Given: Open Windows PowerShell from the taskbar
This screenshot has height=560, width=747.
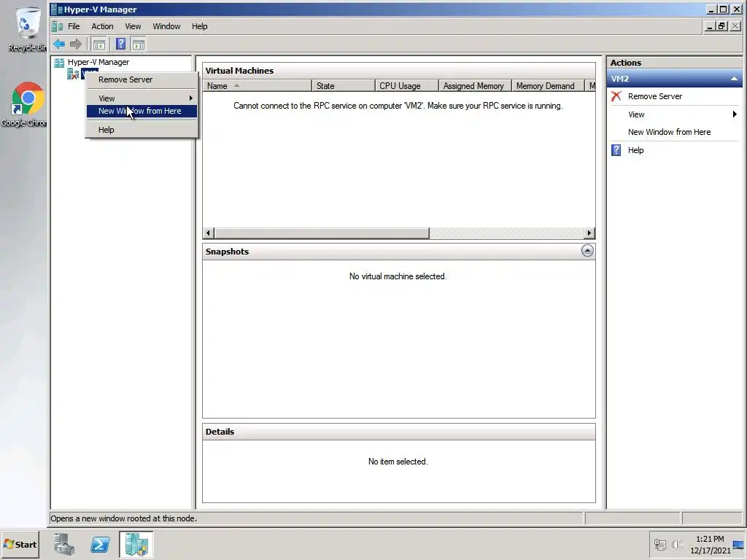Looking at the screenshot, I should click(x=100, y=544).
